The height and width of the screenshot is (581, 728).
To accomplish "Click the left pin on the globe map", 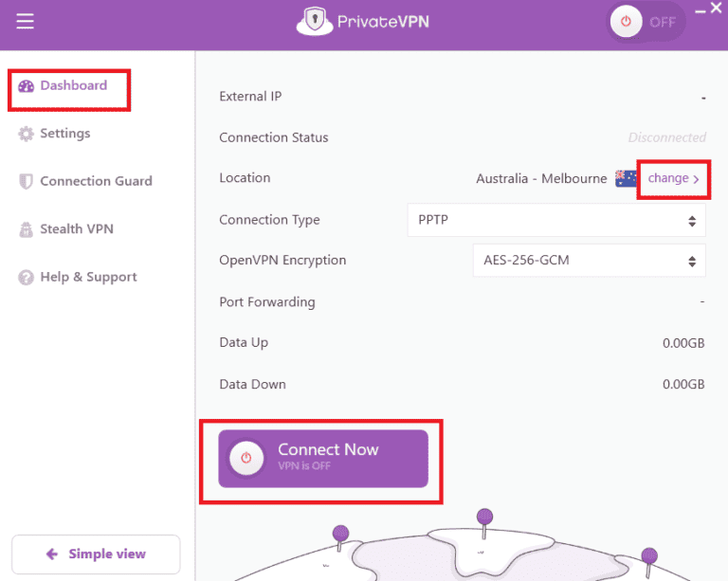I will click(340, 538).
